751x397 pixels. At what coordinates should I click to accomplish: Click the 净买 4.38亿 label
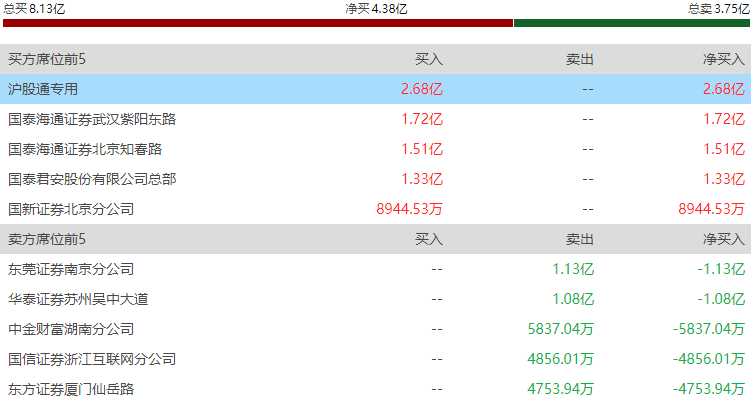pos(376,9)
